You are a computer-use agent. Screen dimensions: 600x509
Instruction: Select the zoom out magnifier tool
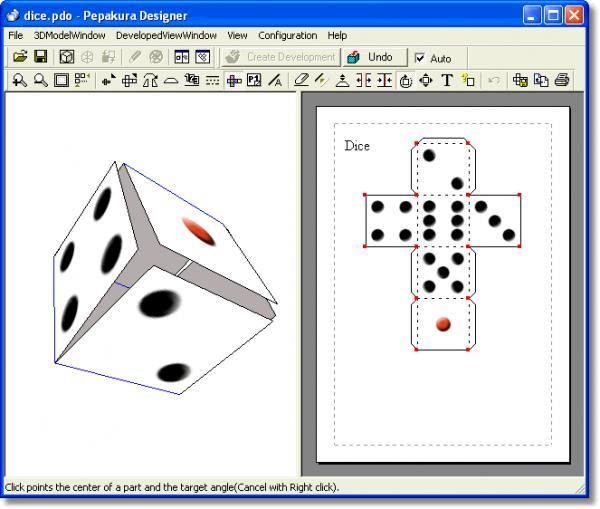pos(41,81)
